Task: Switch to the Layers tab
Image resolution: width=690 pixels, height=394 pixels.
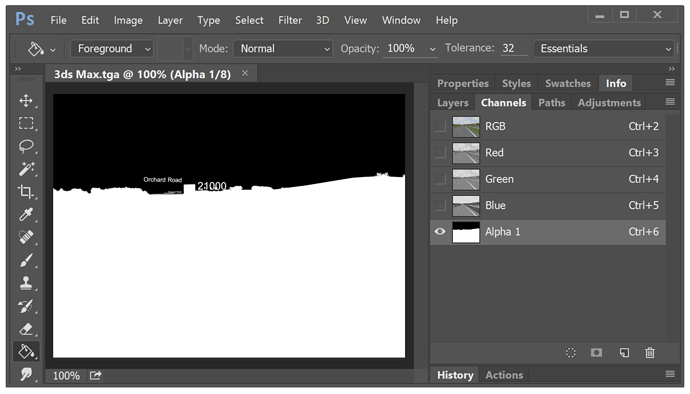Action: point(452,103)
